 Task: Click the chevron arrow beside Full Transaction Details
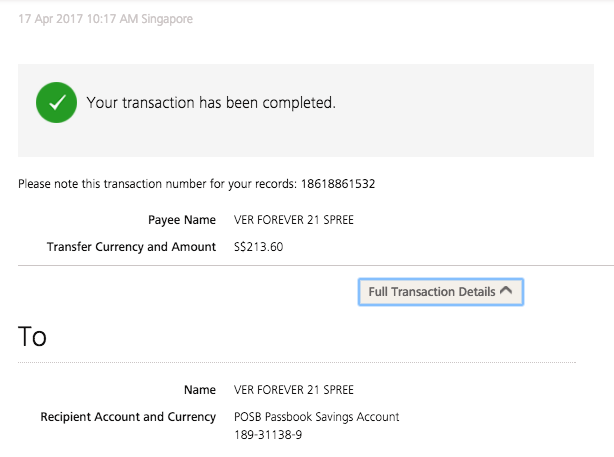pyautogui.click(x=506, y=290)
